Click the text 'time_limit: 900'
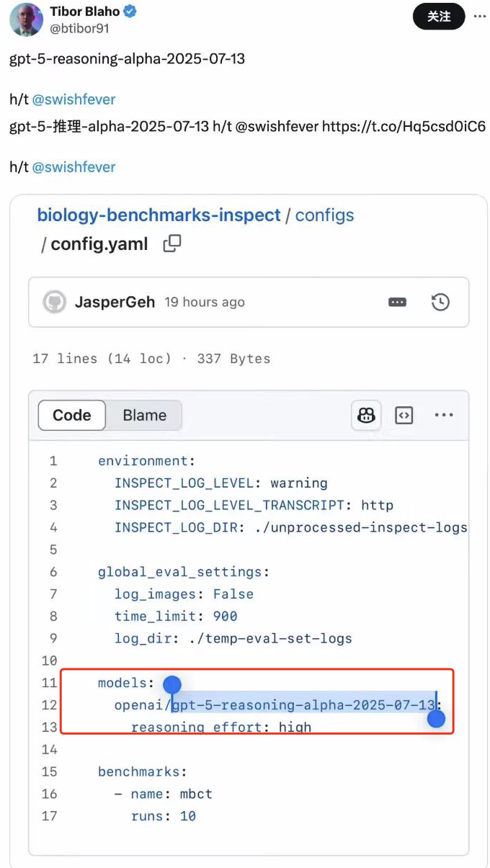The image size is (490, 868). (176, 616)
